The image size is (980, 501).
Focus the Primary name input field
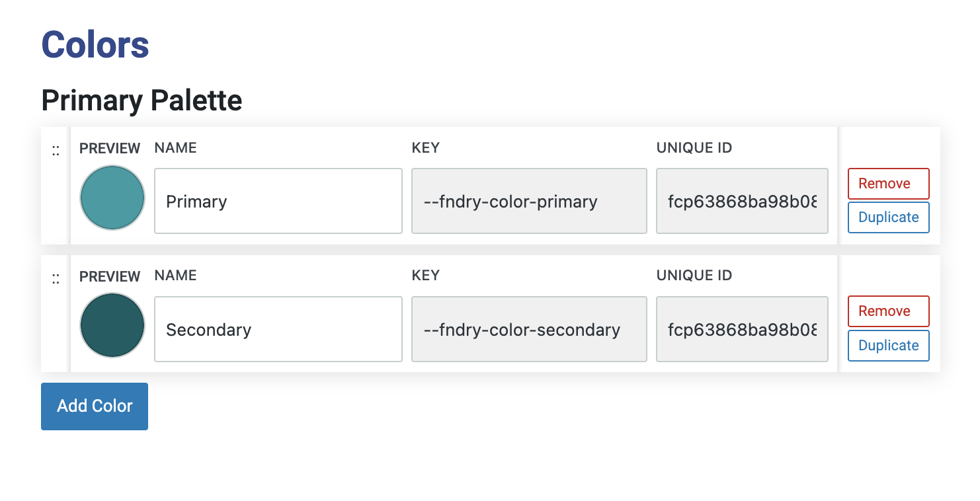click(x=278, y=201)
